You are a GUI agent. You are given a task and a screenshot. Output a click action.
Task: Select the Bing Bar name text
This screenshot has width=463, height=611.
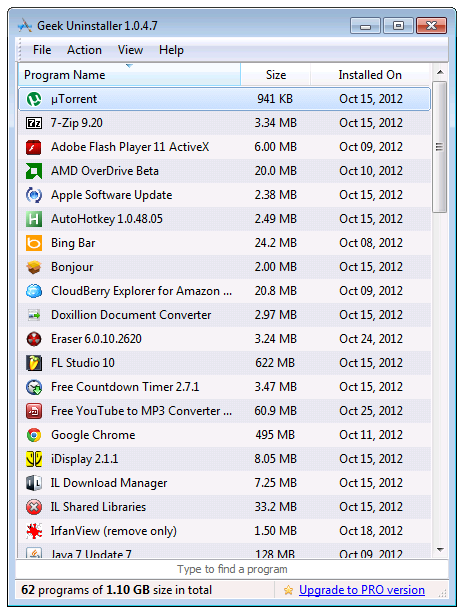(73, 243)
